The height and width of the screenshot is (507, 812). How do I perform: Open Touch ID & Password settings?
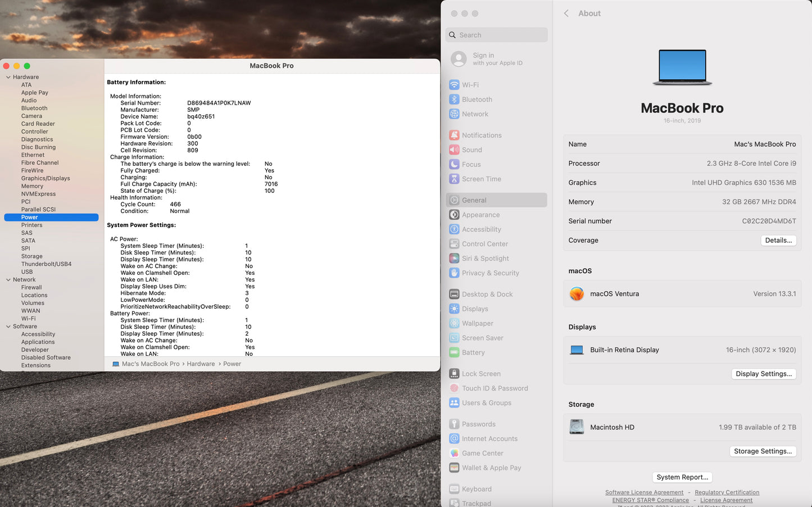[x=495, y=388]
